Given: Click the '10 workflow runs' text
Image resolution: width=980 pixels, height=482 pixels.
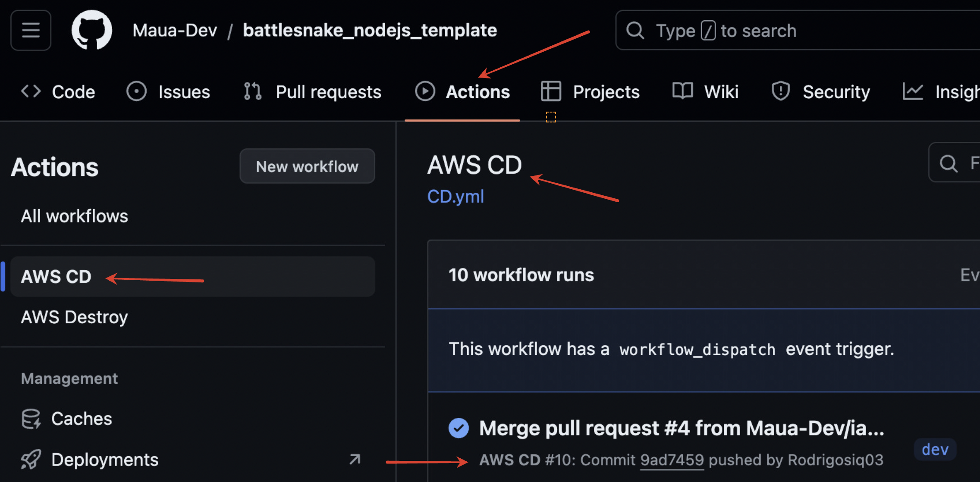Looking at the screenshot, I should (x=521, y=275).
